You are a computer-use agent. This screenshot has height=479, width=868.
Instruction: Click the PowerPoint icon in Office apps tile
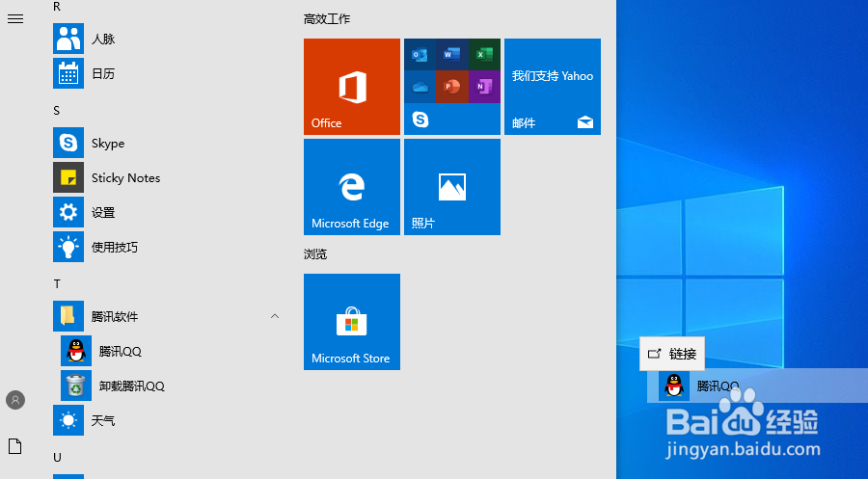coord(452,87)
